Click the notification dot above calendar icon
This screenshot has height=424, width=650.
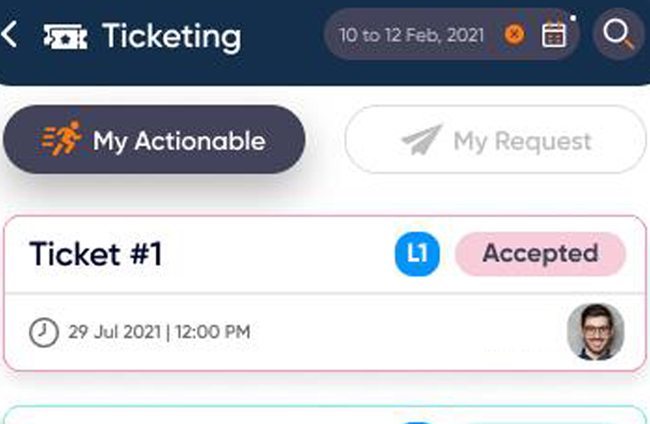(573, 18)
